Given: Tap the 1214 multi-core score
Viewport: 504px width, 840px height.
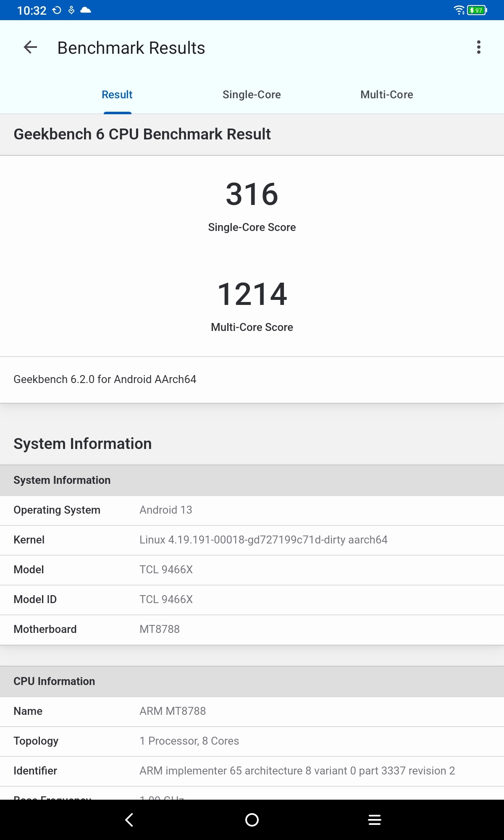Looking at the screenshot, I should click(x=252, y=294).
